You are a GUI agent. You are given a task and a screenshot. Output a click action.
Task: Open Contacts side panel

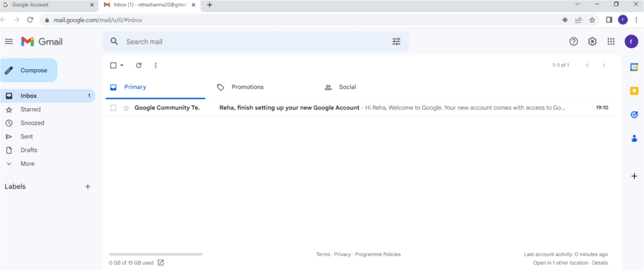coord(634,138)
